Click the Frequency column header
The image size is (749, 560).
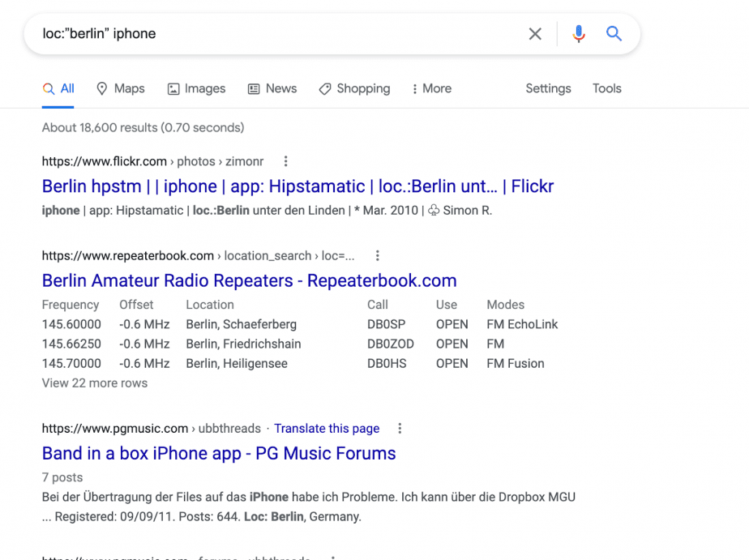point(71,305)
